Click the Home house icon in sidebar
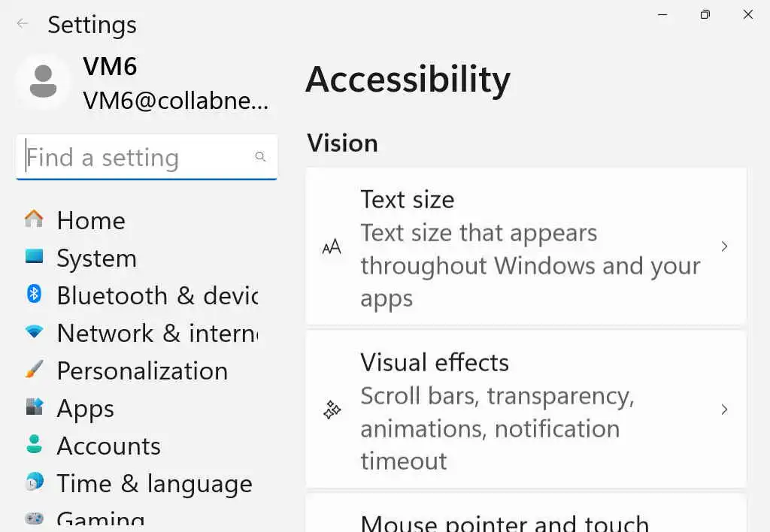The width and height of the screenshot is (770, 532). 34,219
